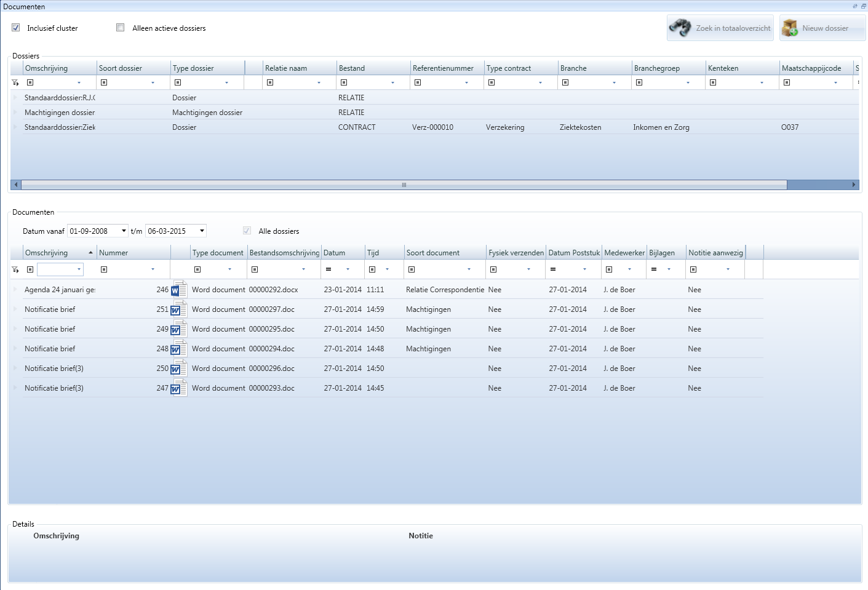Click filter operator icon under Referentienummer column

click(418, 82)
